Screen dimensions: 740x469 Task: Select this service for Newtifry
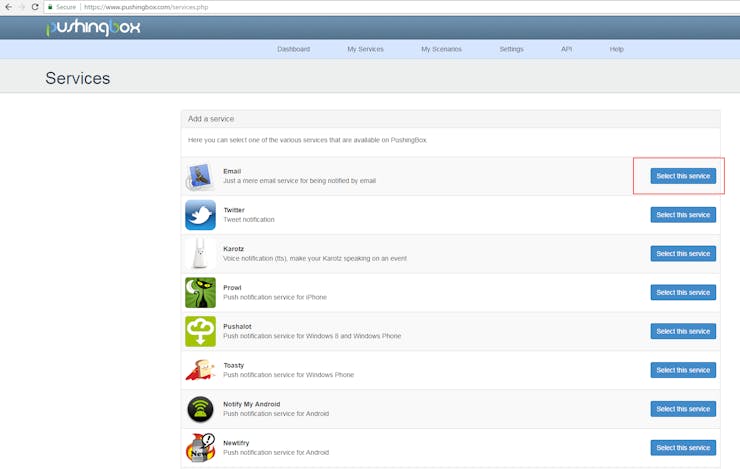683,448
